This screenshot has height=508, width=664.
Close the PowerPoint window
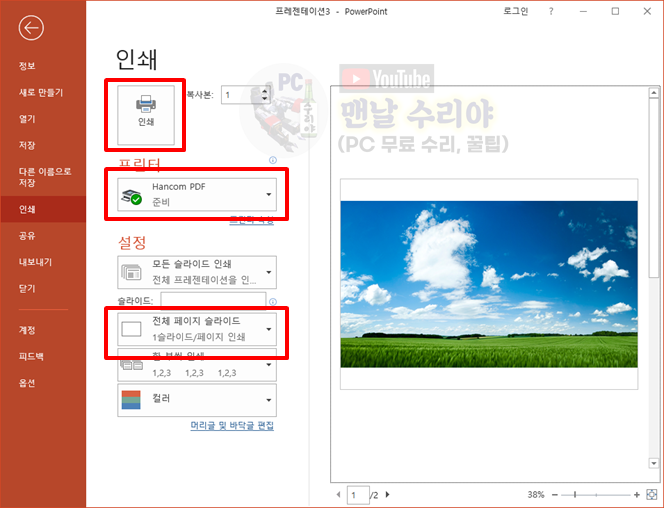point(647,11)
